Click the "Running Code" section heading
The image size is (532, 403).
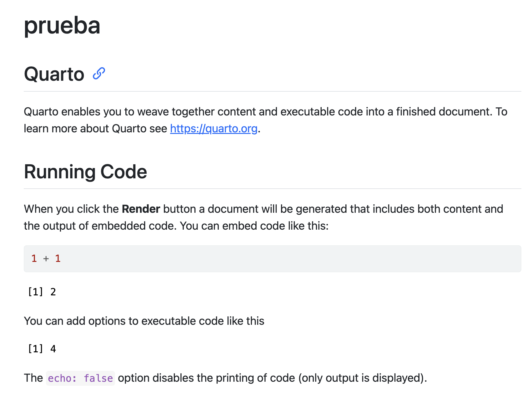pyautogui.click(x=85, y=172)
